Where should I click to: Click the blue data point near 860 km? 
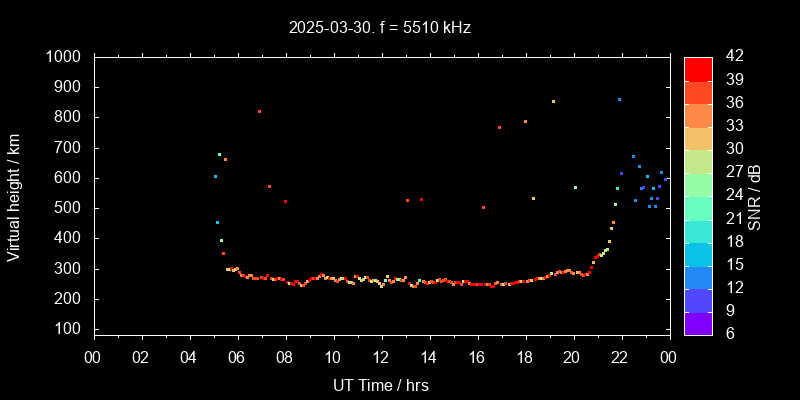[619, 99]
